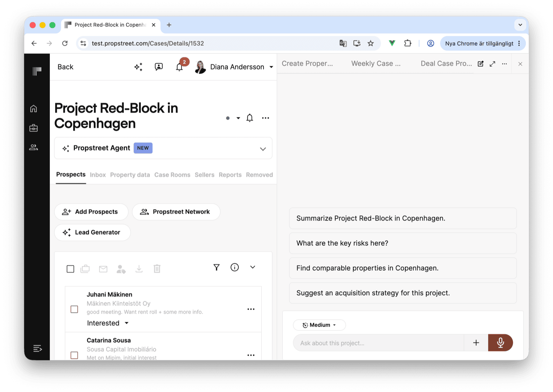The width and height of the screenshot is (553, 392).
Task: Check the Juhani Mäkinen checkbox
Action: coord(74,309)
